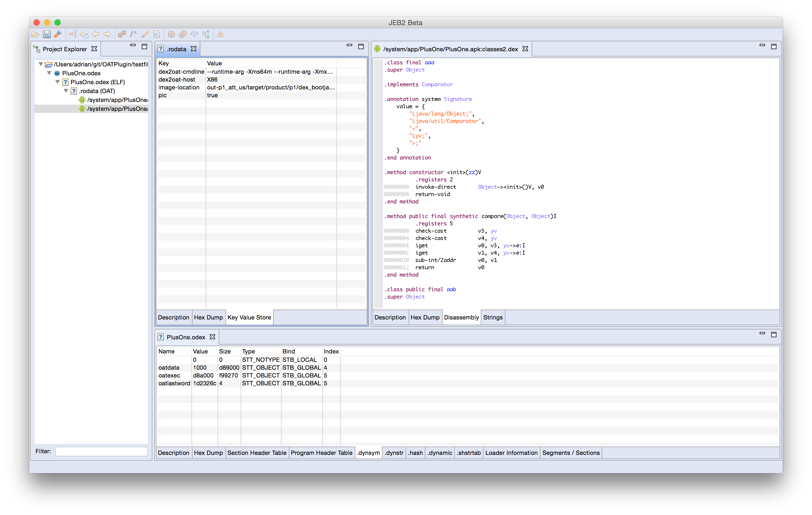Click the warning triangle notifications icon

point(220,34)
